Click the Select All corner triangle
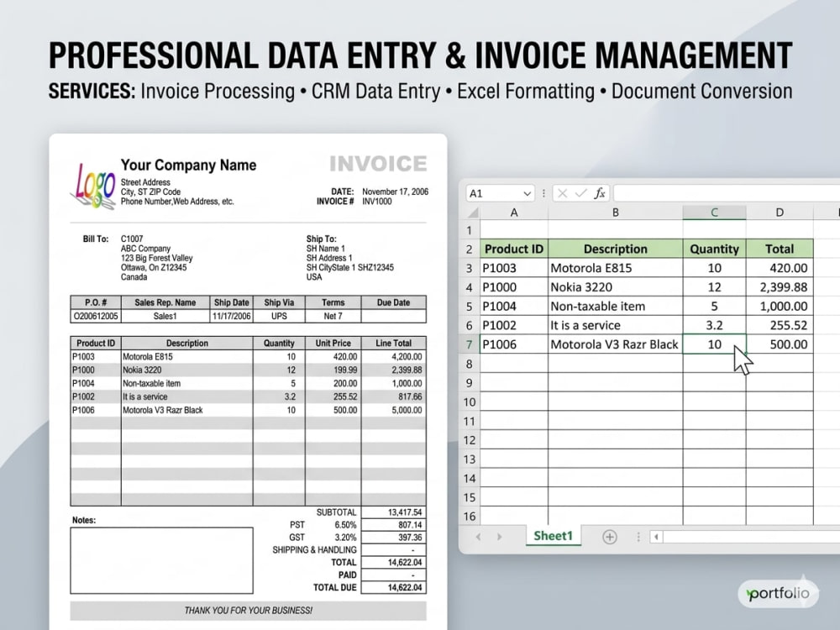 pos(472,213)
